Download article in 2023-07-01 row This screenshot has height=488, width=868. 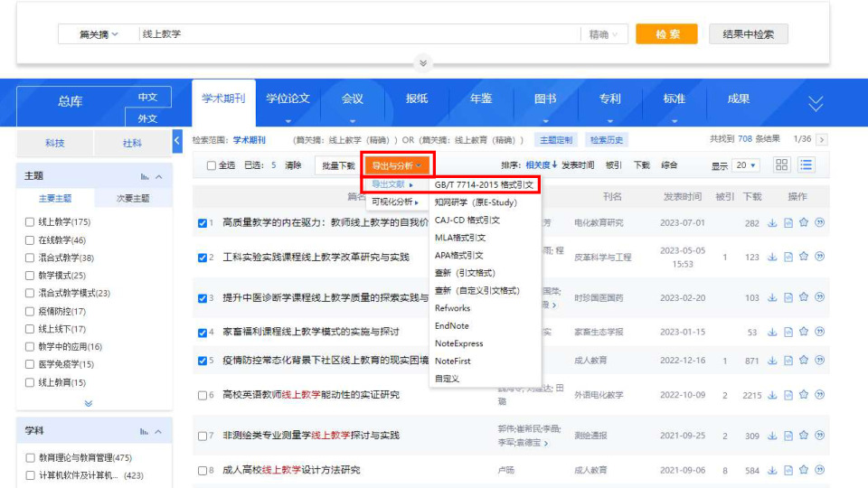tap(772, 223)
